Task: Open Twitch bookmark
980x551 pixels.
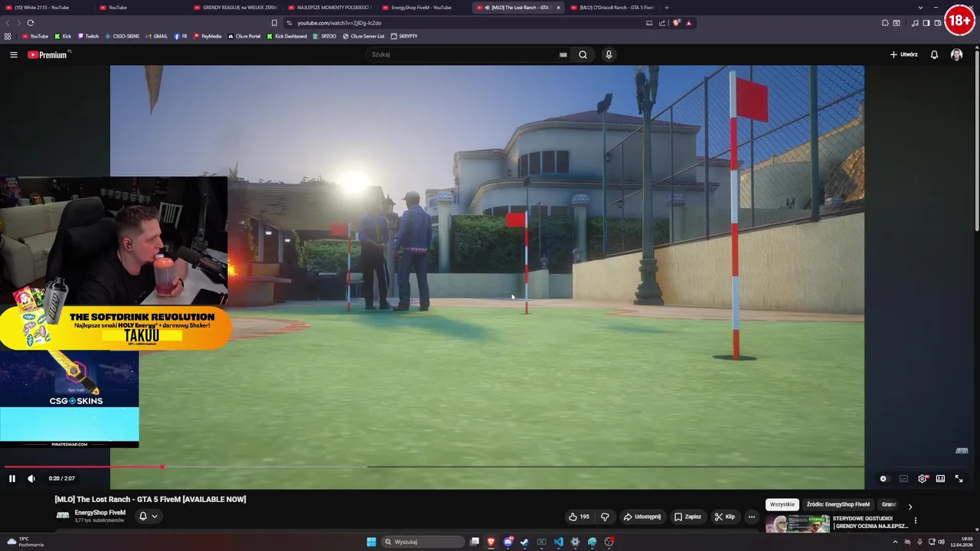Action: tap(88, 36)
